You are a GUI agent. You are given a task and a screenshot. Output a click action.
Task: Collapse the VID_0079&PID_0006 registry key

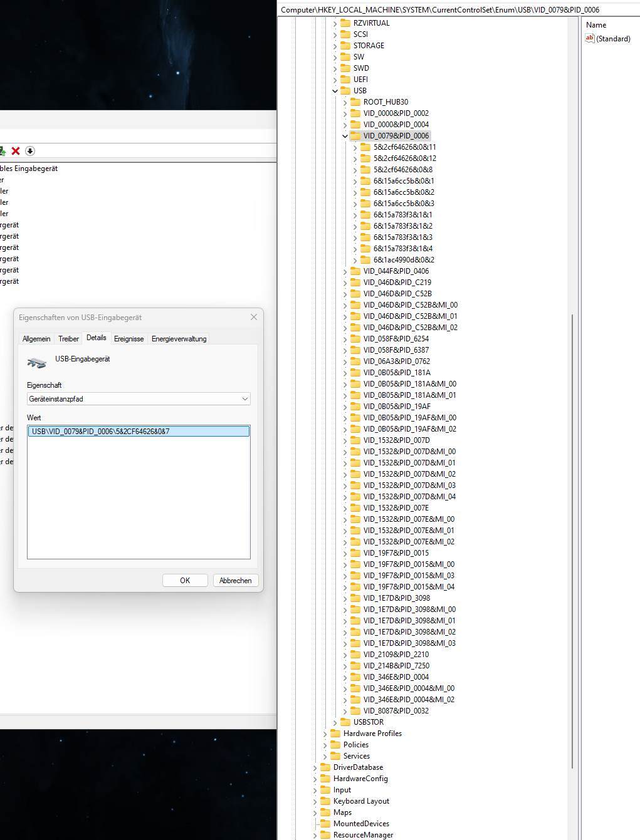pyautogui.click(x=345, y=135)
